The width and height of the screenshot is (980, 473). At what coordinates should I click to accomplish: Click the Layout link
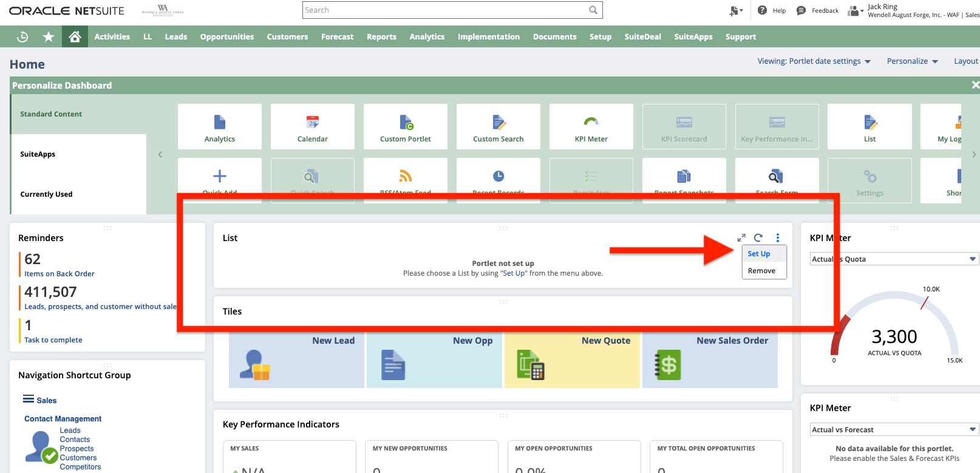click(x=966, y=61)
